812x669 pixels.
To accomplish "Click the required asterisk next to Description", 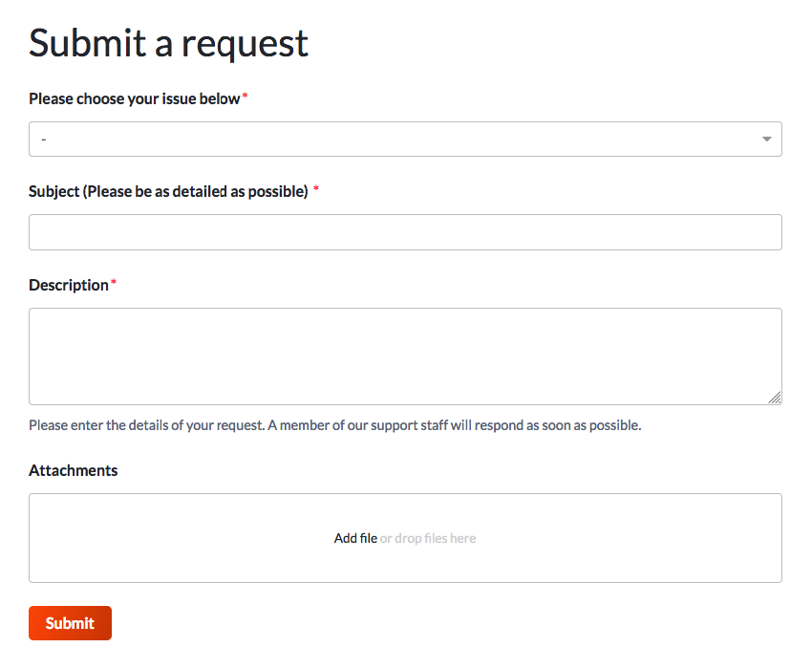I will coord(112,281).
